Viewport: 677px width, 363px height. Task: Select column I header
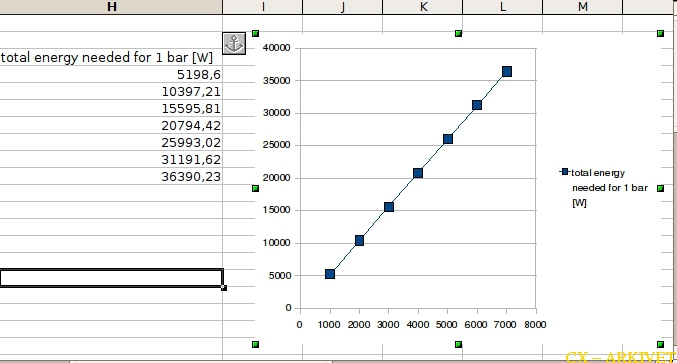click(x=263, y=6)
